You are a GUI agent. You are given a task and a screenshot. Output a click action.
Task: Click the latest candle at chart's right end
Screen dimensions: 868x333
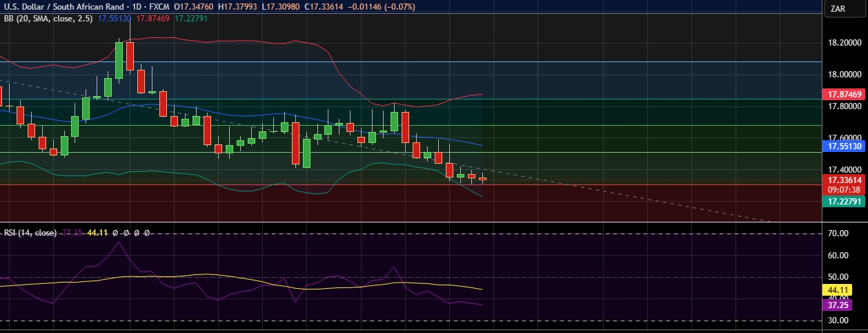482,179
